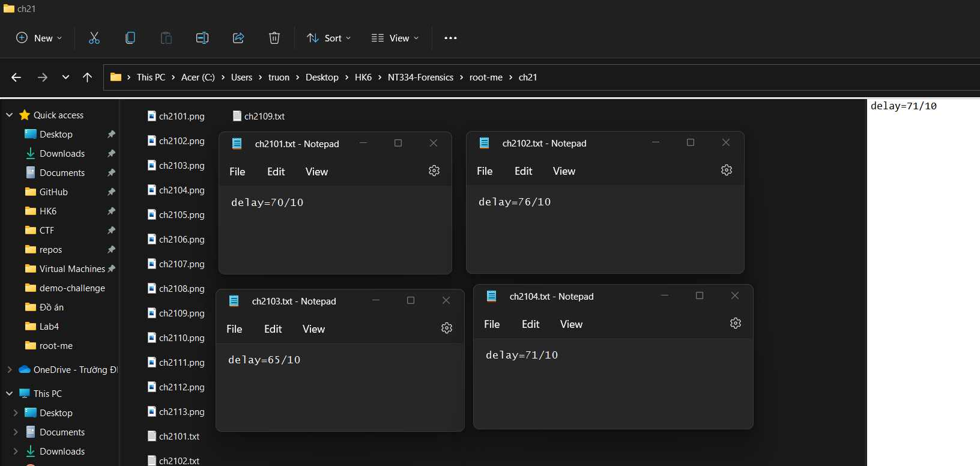Click root-me in address breadcrumb
This screenshot has height=466, width=980.
click(486, 77)
